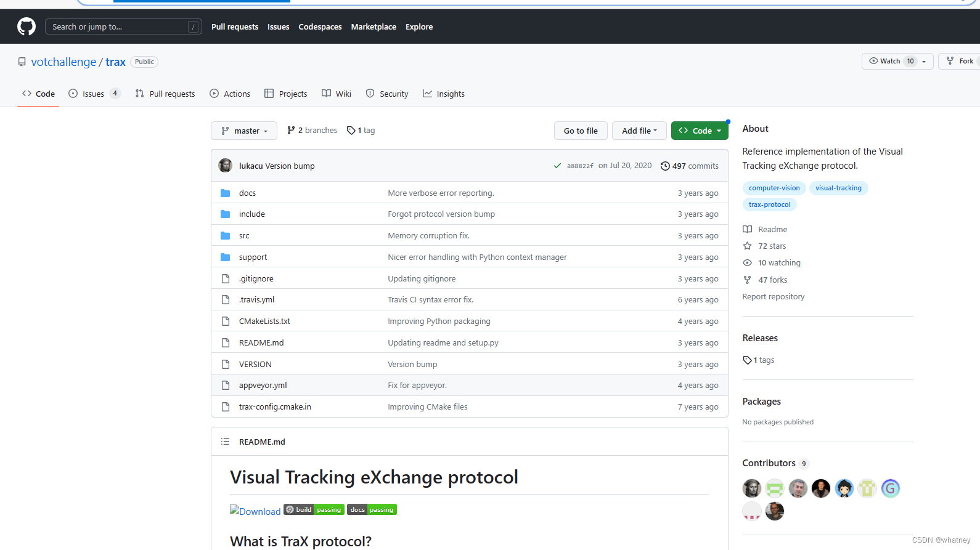The width and height of the screenshot is (980, 550).
Task: Open the Security tab
Action: [387, 94]
